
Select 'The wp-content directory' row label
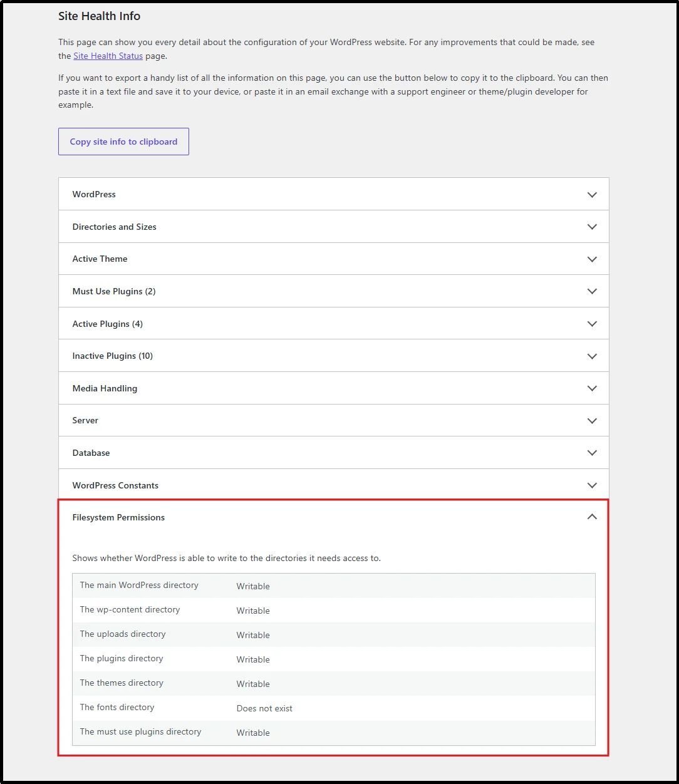click(130, 609)
